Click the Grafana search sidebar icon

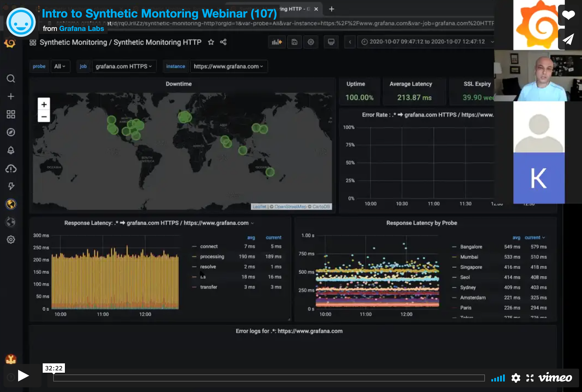click(x=11, y=79)
